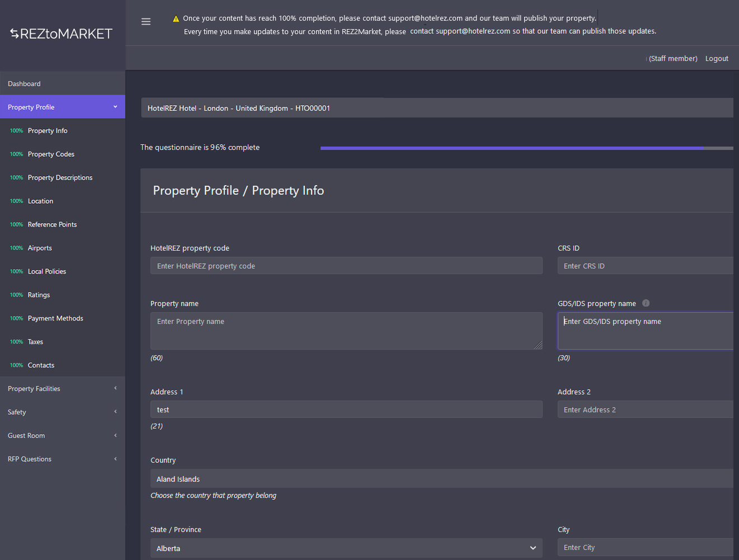This screenshot has height=560, width=739.
Task: Click into the CRS ID input
Action: click(x=646, y=266)
